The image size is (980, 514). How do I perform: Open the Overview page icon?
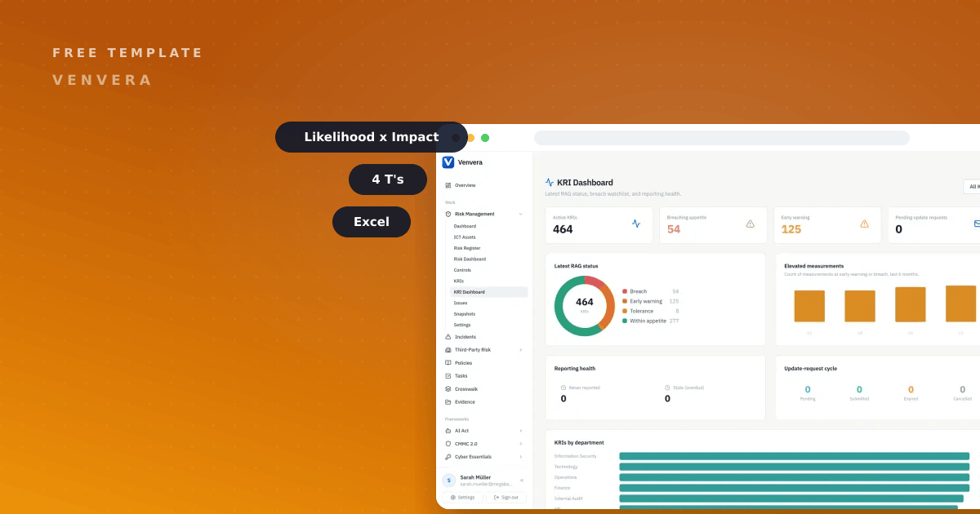(x=448, y=185)
